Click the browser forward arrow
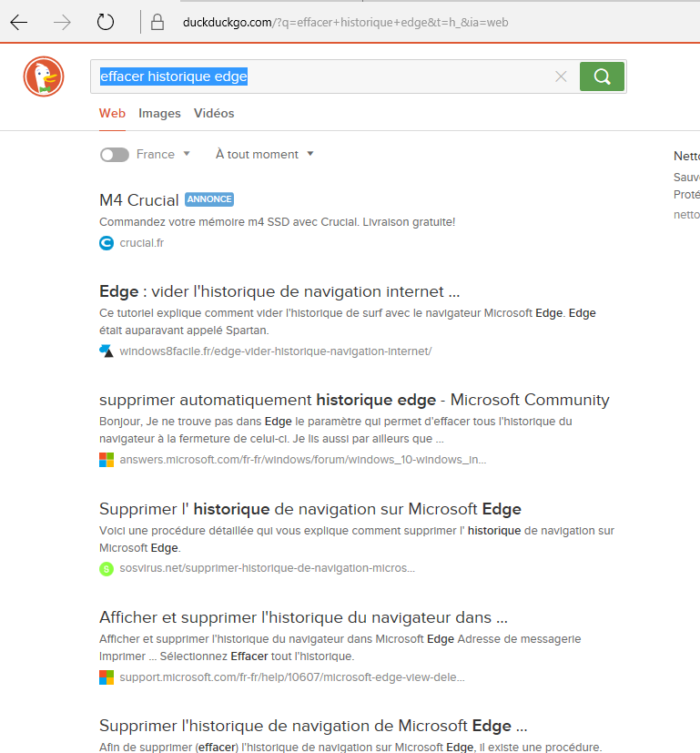Image resolution: width=700 pixels, height=753 pixels. [62, 23]
